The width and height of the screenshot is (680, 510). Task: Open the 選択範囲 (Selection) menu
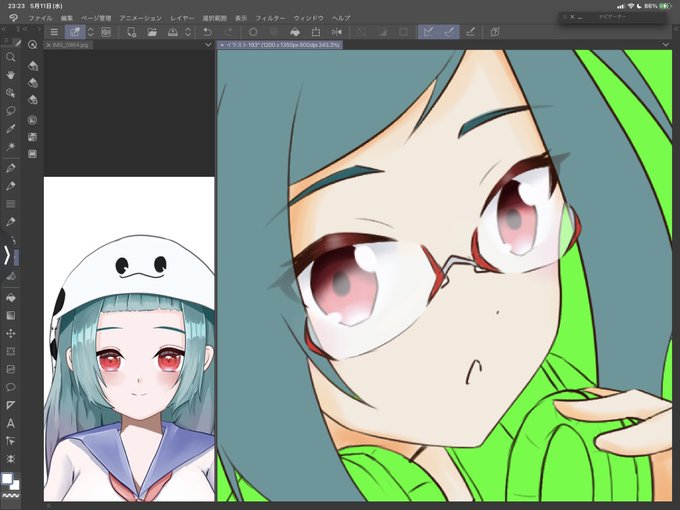pos(215,18)
